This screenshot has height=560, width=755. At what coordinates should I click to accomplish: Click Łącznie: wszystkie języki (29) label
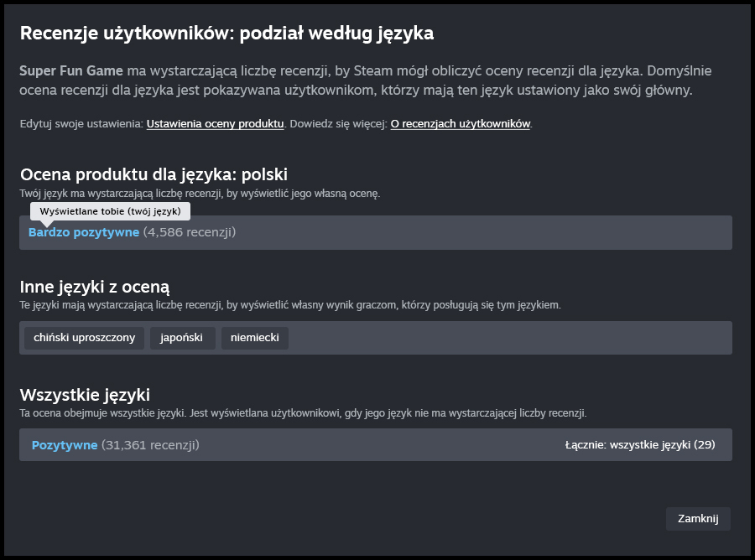pyautogui.click(x=640, y=445)
